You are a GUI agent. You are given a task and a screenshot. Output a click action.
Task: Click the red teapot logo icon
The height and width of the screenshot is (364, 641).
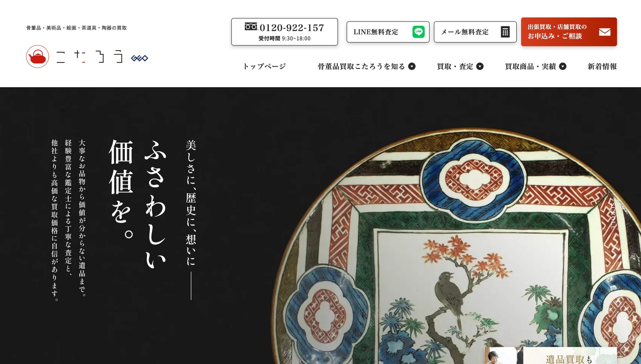[x=38, y=57]
